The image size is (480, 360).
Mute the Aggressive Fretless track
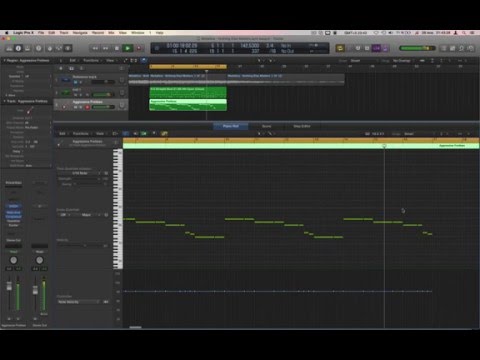click(76, 107)
